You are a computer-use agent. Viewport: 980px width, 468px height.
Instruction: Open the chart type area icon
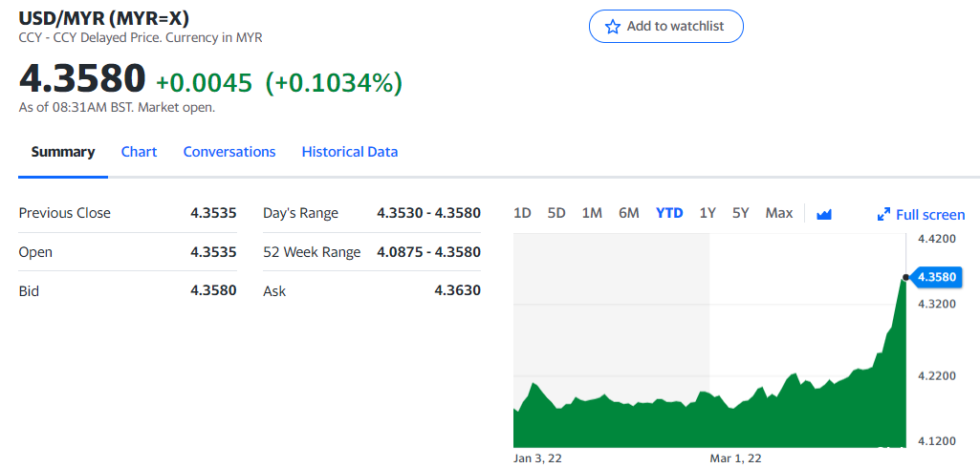click(x=824, y=214)
